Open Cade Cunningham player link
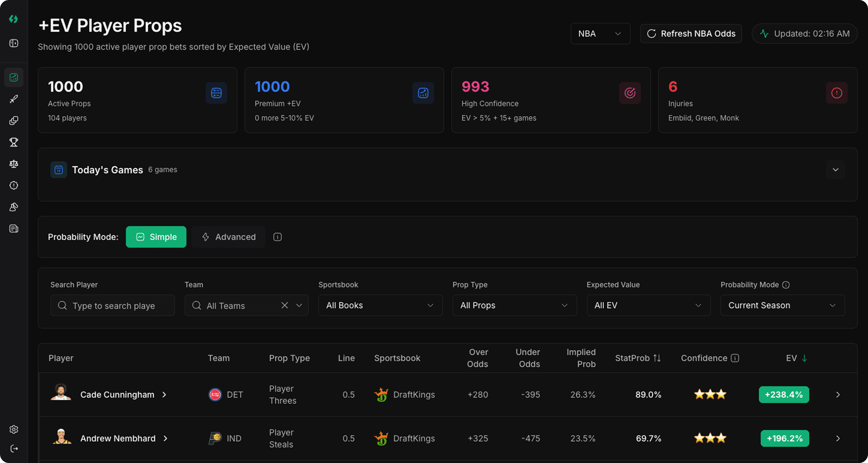Screen dimensions: 868x463 117,395
